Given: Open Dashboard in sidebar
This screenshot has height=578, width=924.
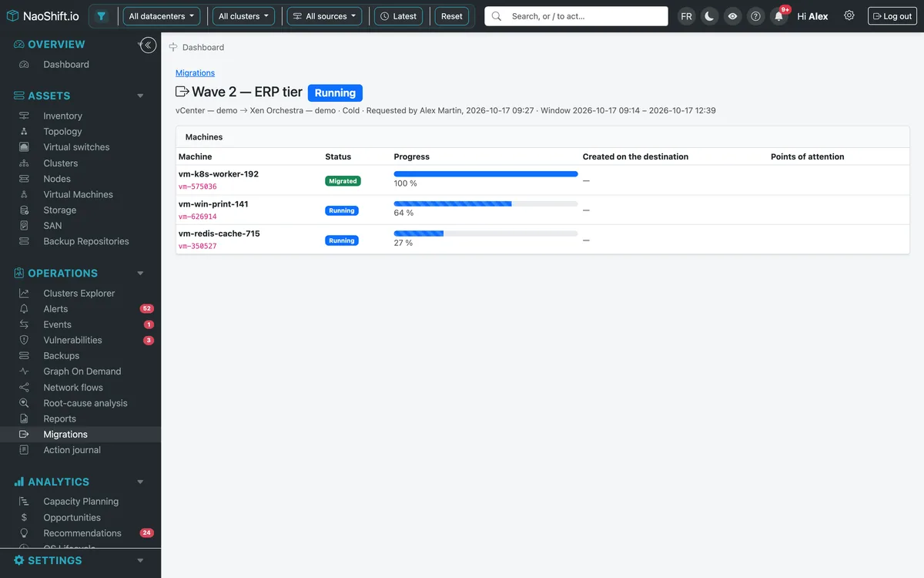Looking at the screenshot, I should tap(66, 65).
